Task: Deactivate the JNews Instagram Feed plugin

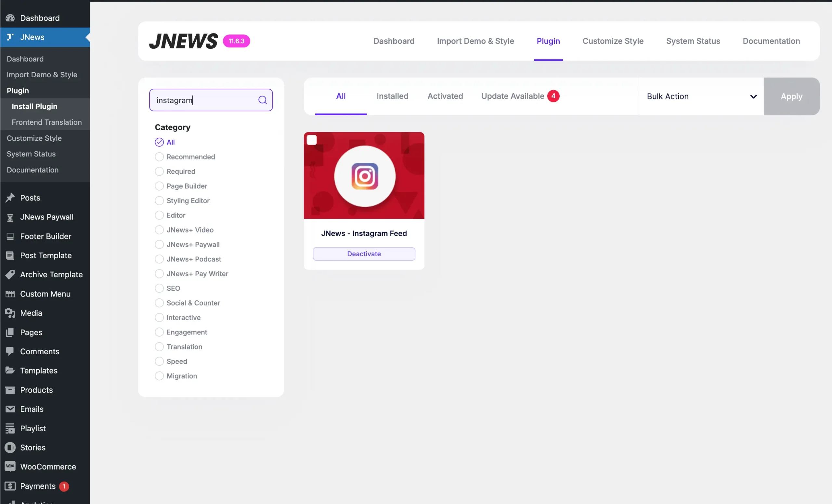Action: tap(364, 254)
